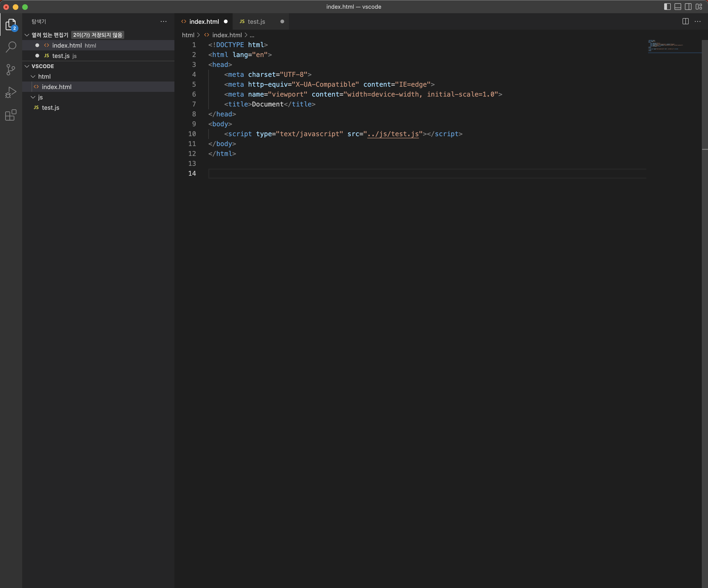Select the index.html editor tab
Image resolution: width=708 pixels, height=588 pixels.
click(204, 22)
